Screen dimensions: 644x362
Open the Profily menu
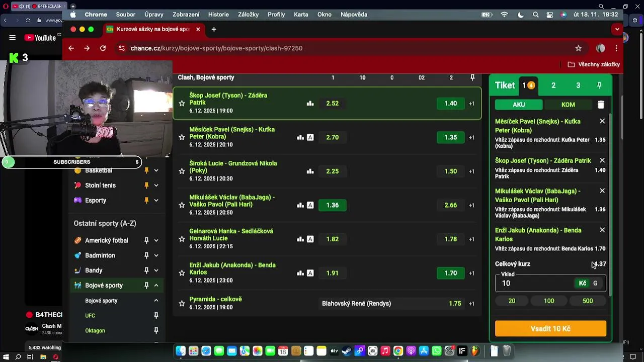(x=276, y=15)
